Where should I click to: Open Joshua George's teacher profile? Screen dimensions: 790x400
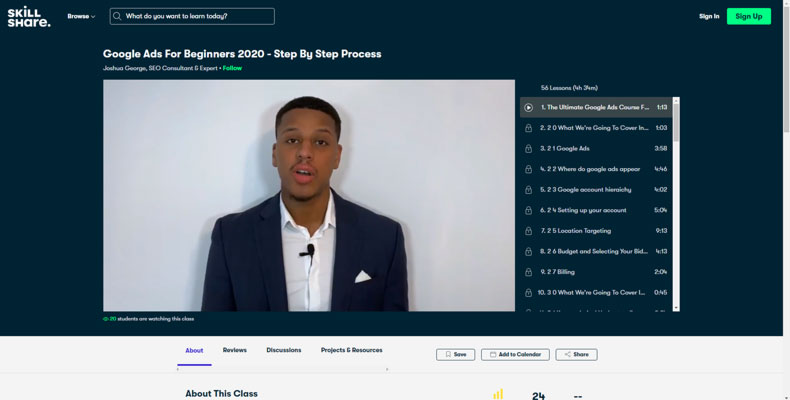click(x=160, y=68)
